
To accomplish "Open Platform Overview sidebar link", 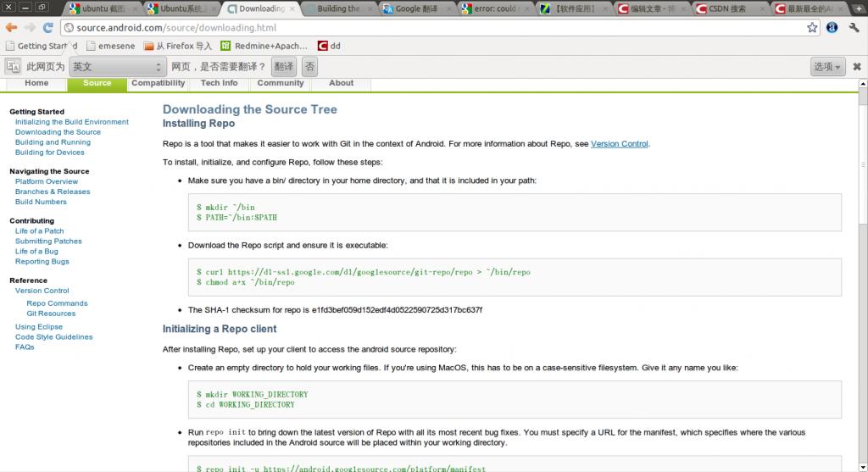I will (47, 181).
